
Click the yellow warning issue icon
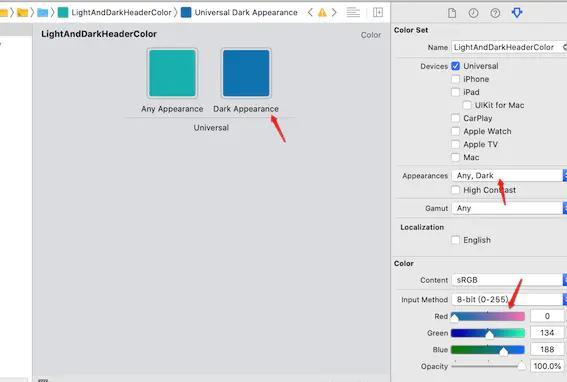322,13
